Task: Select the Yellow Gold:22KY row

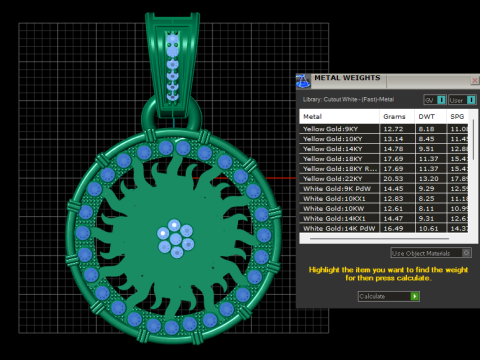Action: [x=384, y=179]
